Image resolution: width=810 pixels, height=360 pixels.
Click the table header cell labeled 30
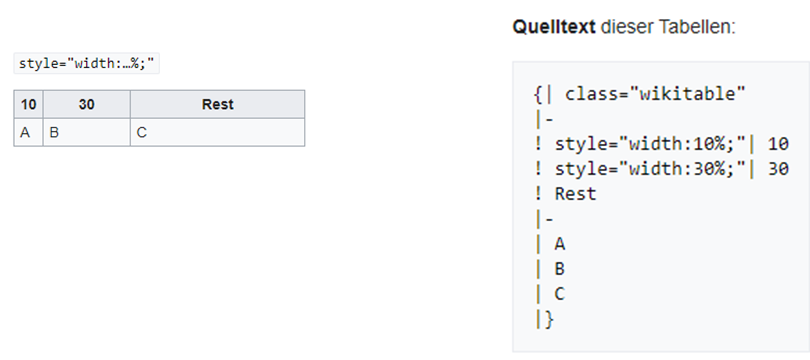87,104
